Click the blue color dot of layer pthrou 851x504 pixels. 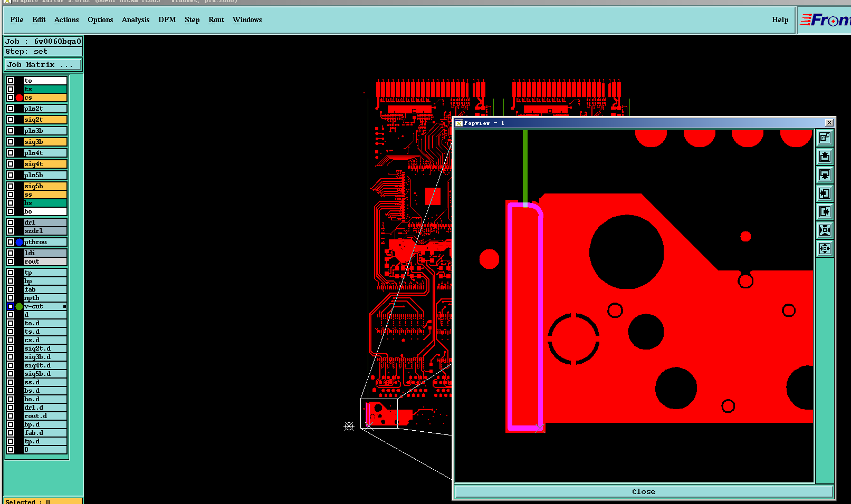pos(20,242)
